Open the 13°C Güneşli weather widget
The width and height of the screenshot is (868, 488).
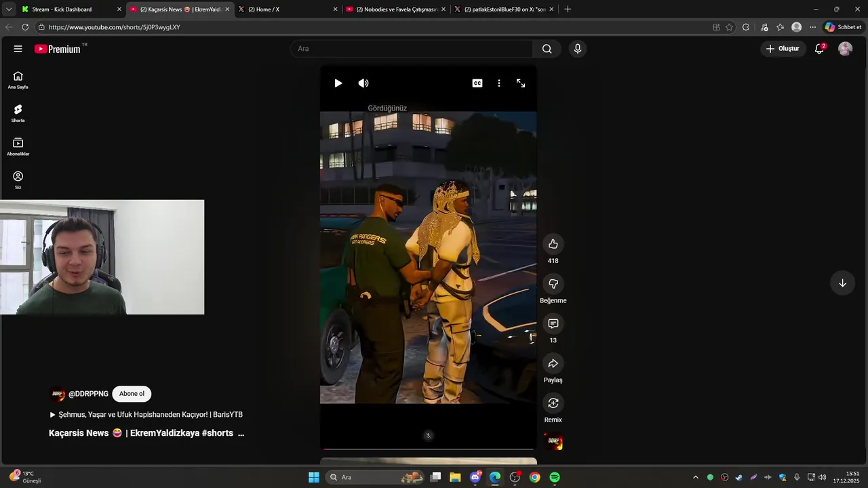click(x=27, y=477)
